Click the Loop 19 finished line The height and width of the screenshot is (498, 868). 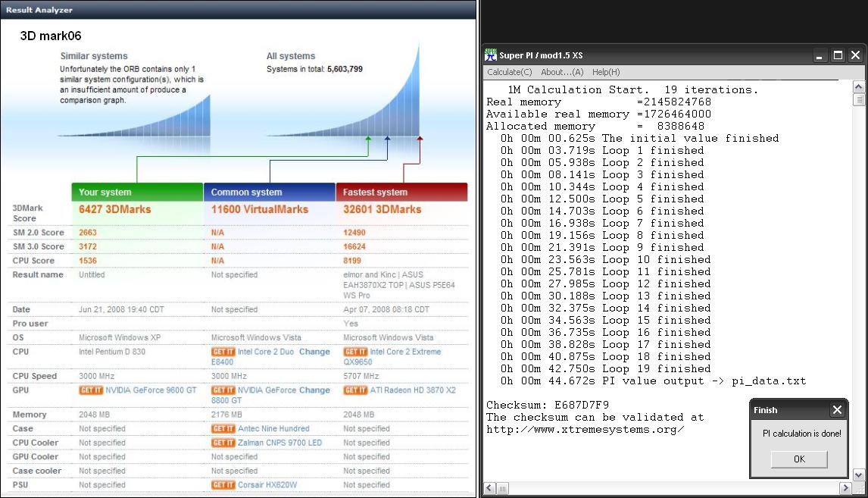(606, 369)
